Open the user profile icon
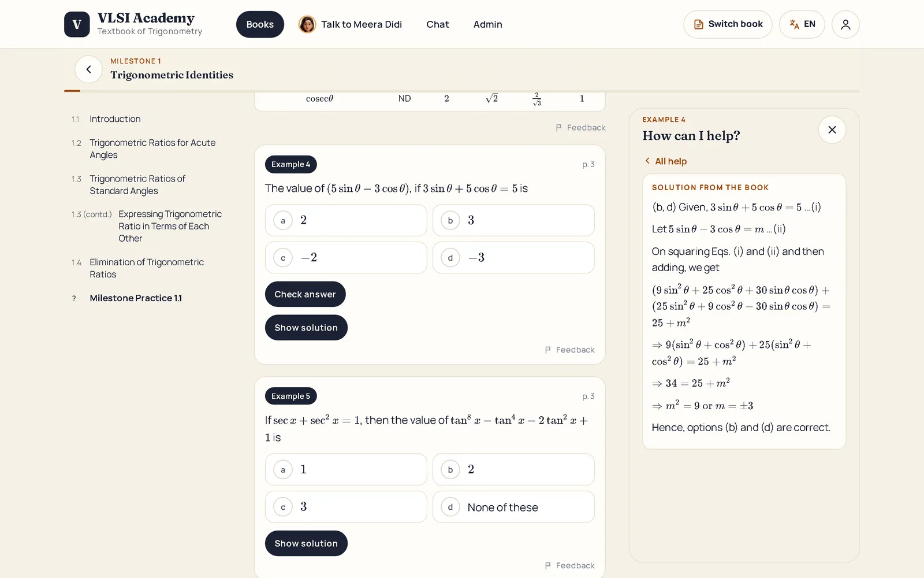This screenshot has width=924, height=578. pos(845,24)
